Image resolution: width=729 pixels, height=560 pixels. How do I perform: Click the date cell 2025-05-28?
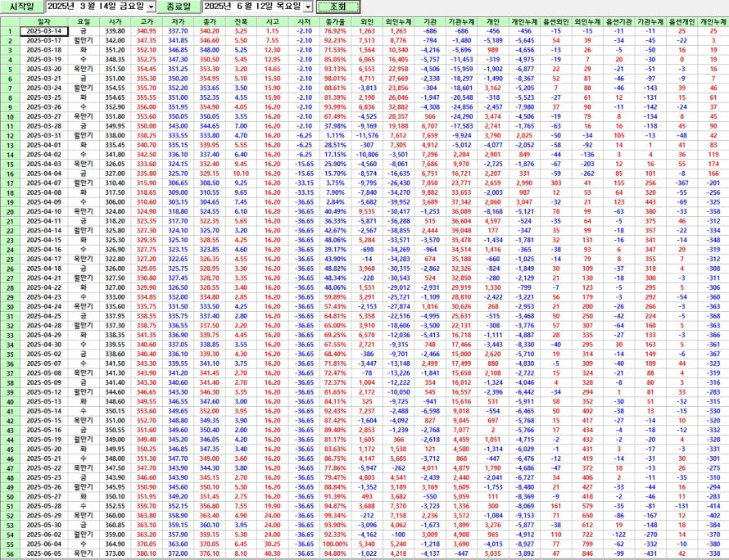click(43, 506)
